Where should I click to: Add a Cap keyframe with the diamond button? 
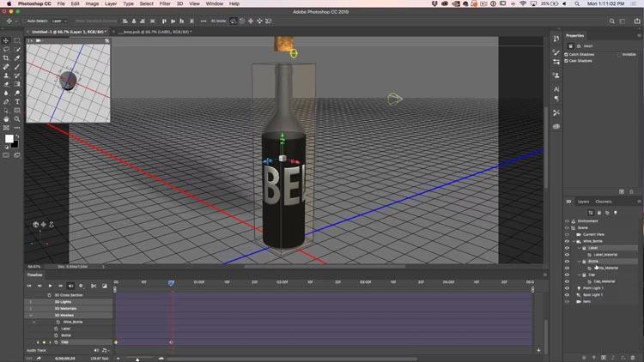(x=44, y=342)
